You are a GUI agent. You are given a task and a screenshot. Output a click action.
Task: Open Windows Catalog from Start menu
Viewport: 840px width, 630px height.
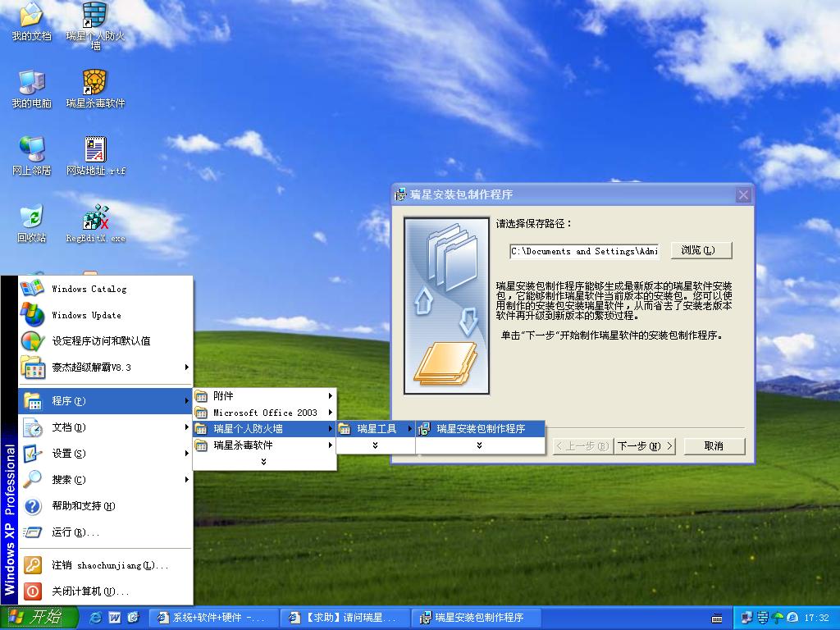click(106, 289)
